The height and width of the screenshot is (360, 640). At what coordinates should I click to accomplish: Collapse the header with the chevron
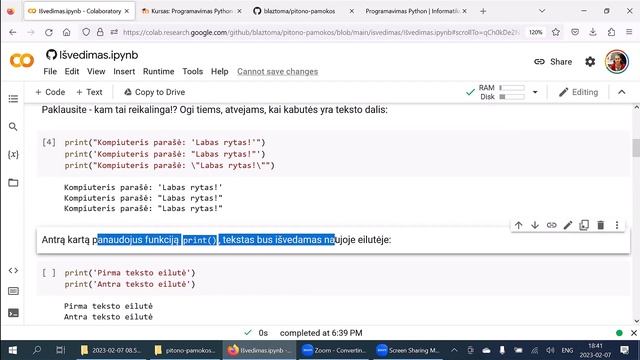(x=622, y=92)
